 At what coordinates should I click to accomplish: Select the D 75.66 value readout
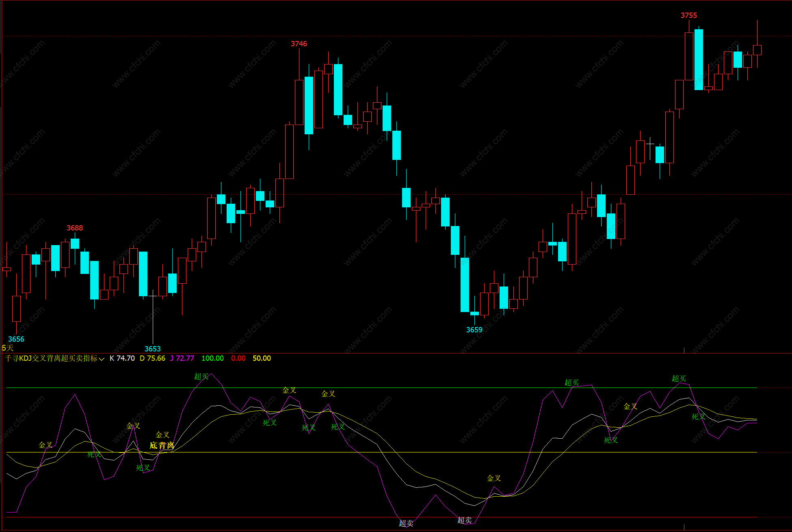[152, 358]
